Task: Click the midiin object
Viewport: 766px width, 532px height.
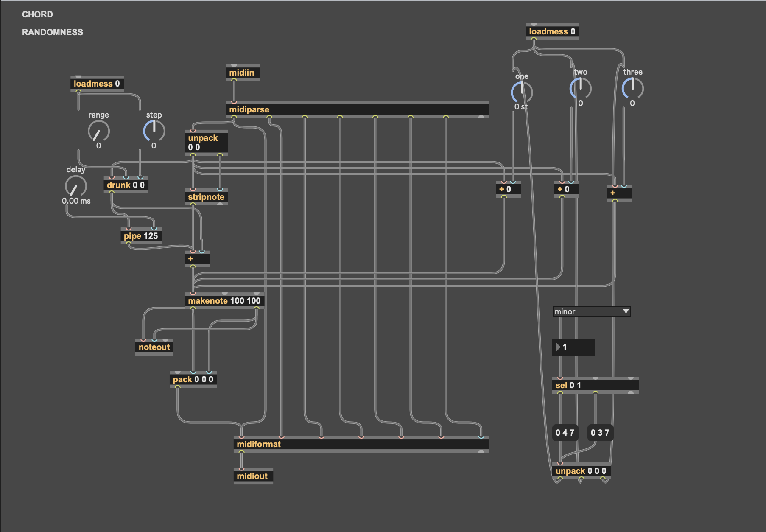Action: tap(242, 73)
